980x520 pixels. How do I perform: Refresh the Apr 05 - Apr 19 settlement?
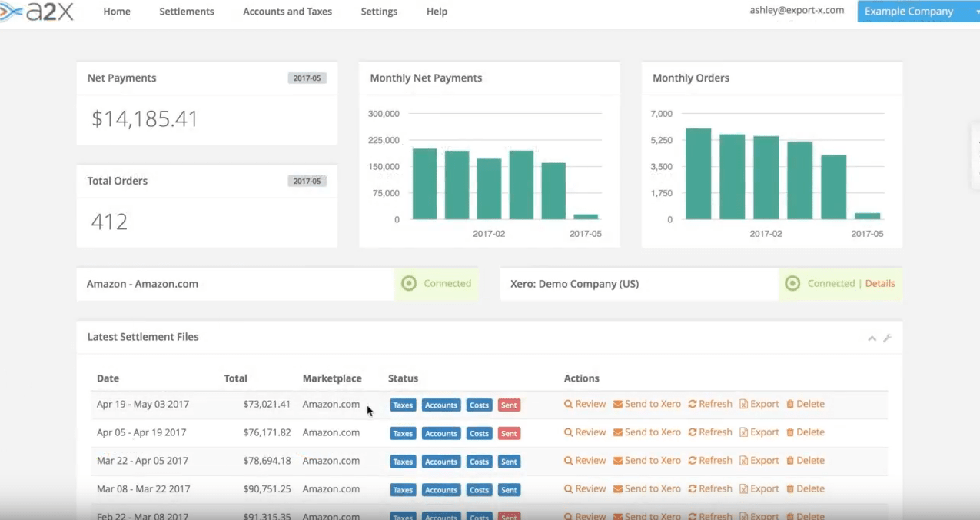click(x=710, y=432)
